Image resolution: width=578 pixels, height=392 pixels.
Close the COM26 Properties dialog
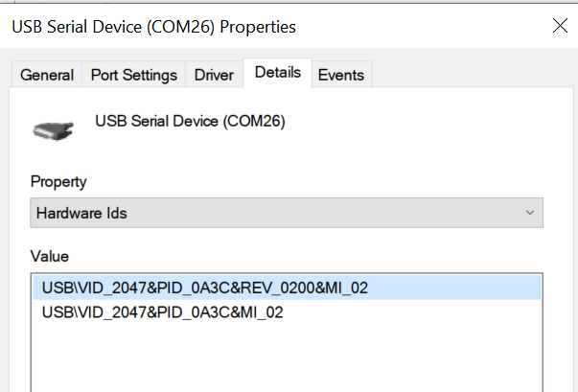tap(560, 26)
